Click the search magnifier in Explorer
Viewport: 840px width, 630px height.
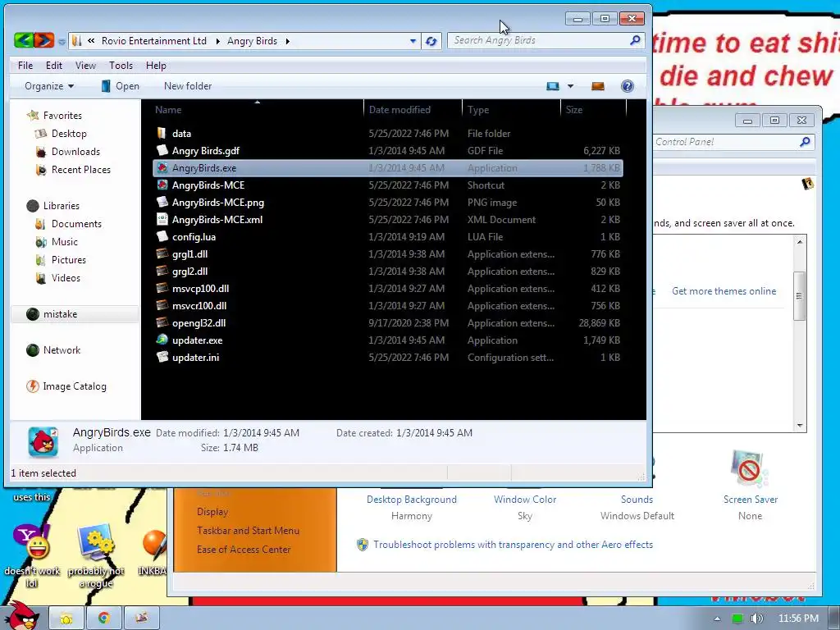(635, 40)
